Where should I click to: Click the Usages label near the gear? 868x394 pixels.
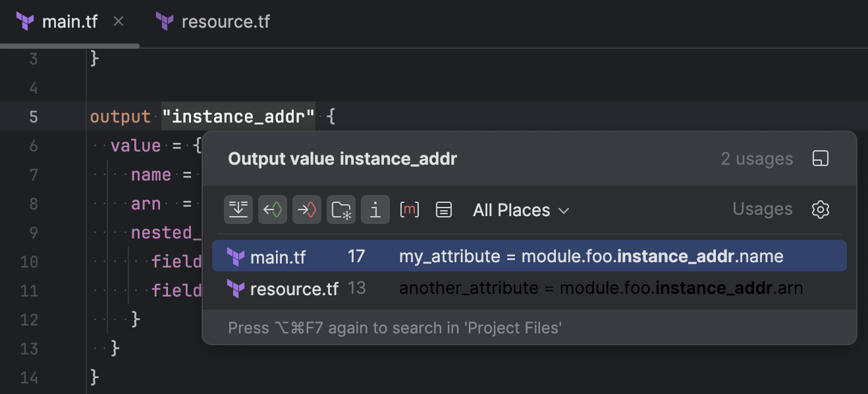pyautogui.click(x=762, y=209)
